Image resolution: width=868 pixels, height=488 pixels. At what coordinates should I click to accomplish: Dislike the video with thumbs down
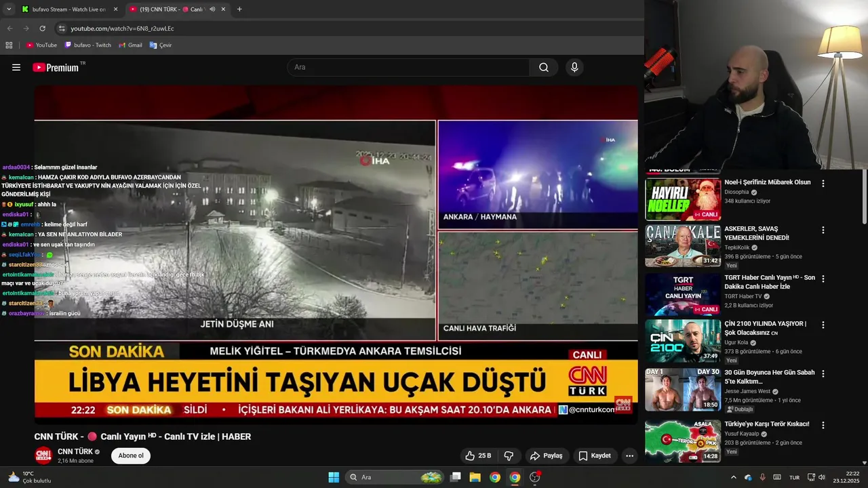point(509,455)
